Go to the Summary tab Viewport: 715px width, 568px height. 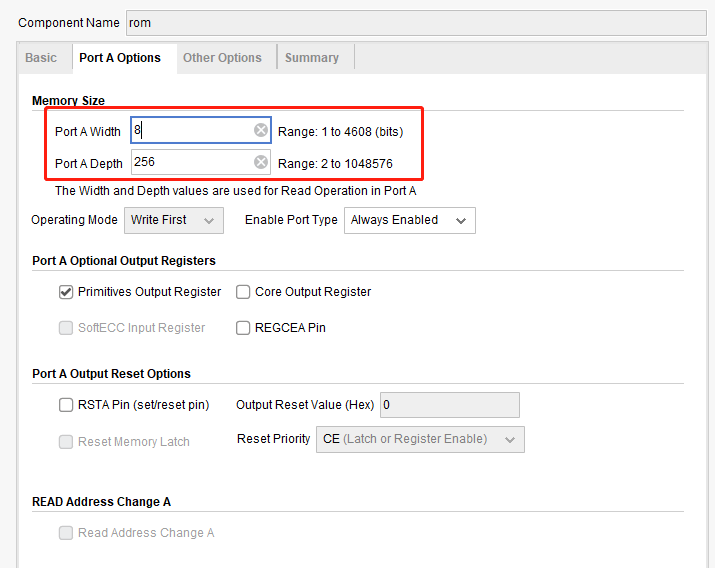click(312, 58)
